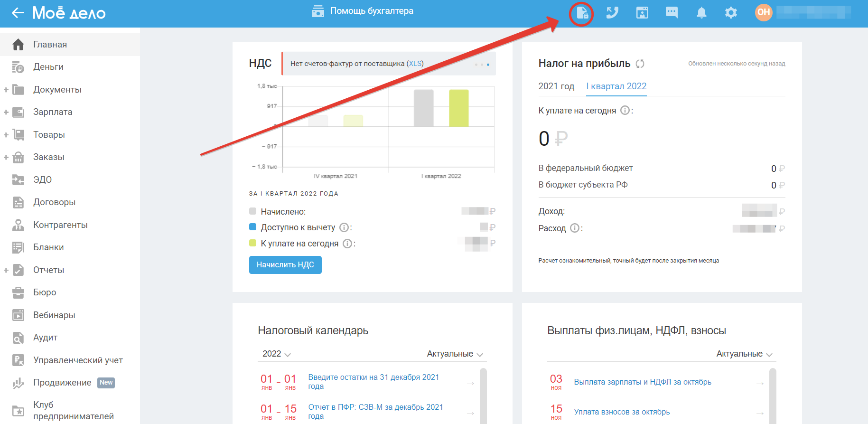Open Управленческий учет via its ruble icon

click(18, 360)
